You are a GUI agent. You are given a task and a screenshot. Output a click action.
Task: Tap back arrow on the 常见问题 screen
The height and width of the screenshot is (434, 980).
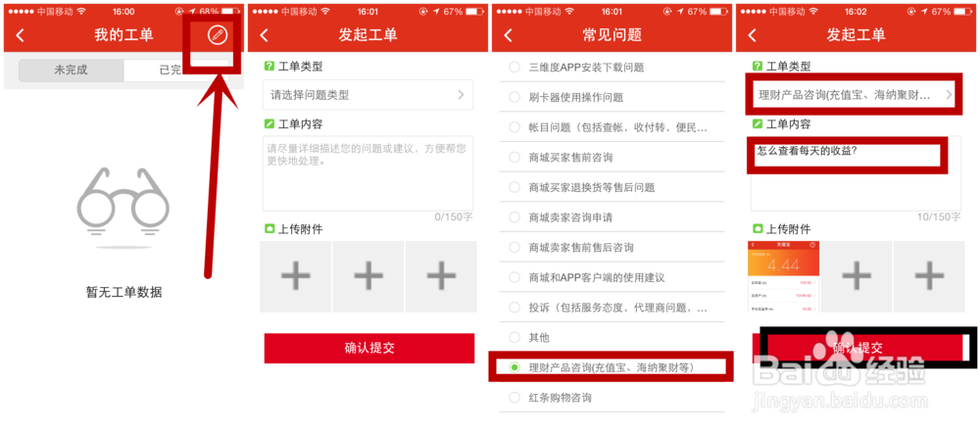508,35
